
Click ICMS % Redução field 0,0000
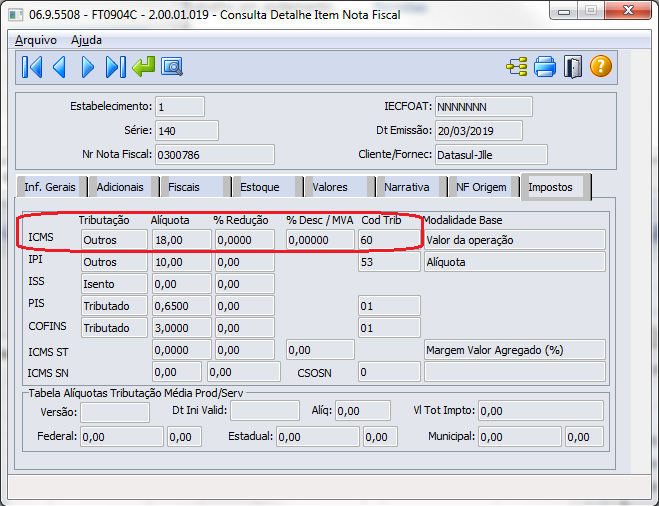(245, 240)
